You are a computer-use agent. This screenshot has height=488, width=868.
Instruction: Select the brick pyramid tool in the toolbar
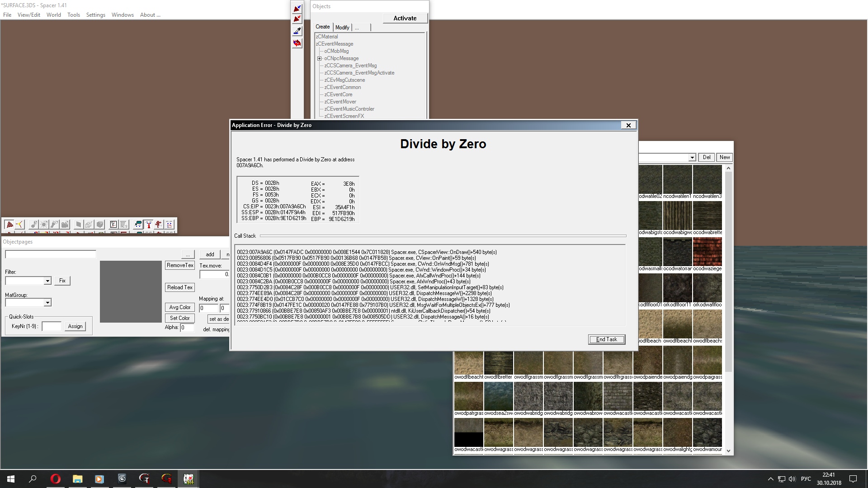9,224
